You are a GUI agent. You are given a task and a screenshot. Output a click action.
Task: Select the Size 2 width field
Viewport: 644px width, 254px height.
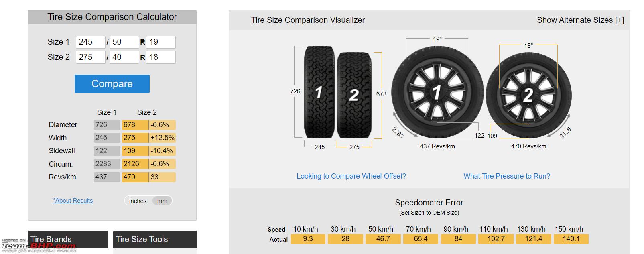tap(91, 57)
